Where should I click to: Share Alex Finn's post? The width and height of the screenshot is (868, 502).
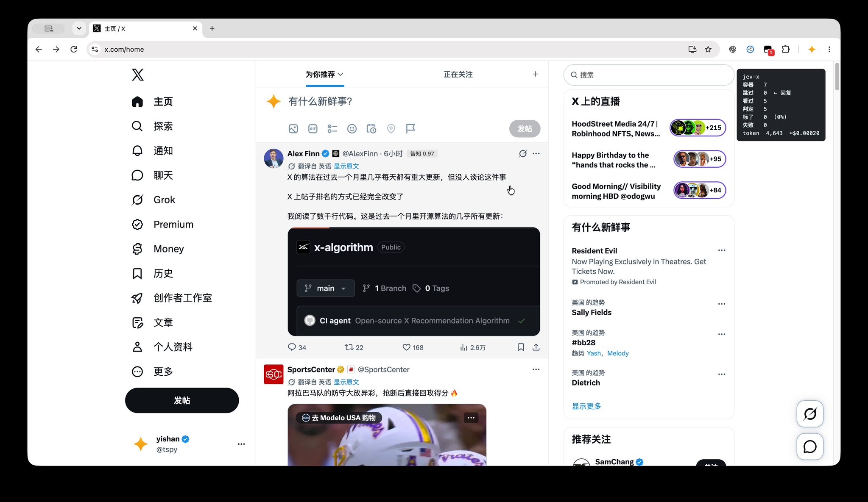pos(536,347)
